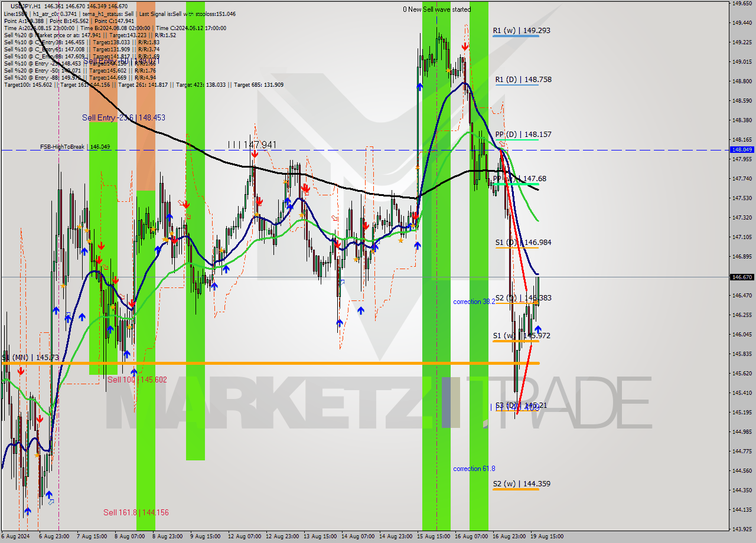
Task: Select the '7 Aug 15:00' time axis label
Action: pos(92,537)
